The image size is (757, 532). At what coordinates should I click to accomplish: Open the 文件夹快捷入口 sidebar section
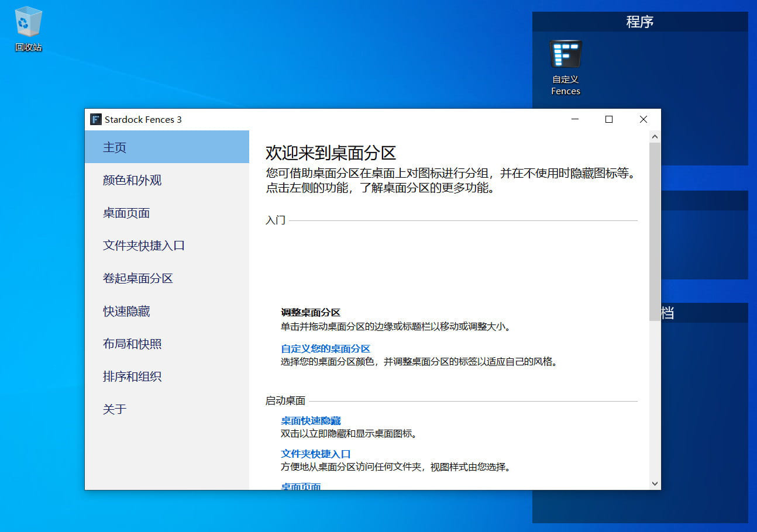[x=146, y=246]
